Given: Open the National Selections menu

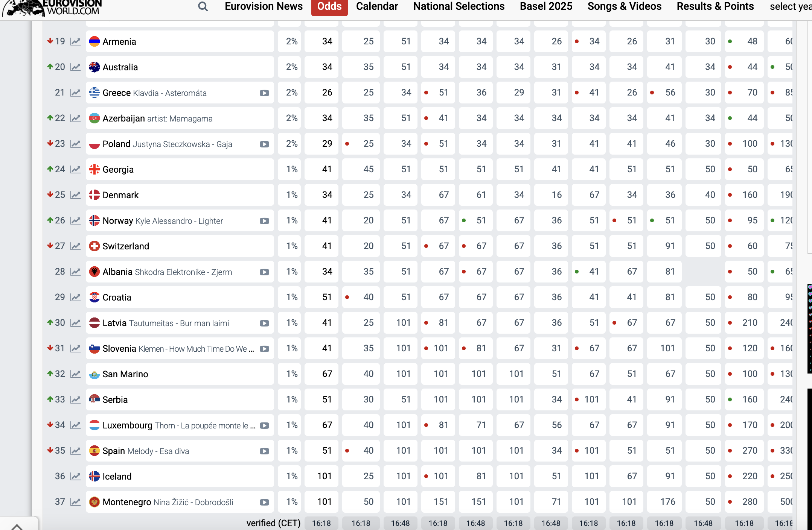Looking at the screenshot, I should point(459,6).
